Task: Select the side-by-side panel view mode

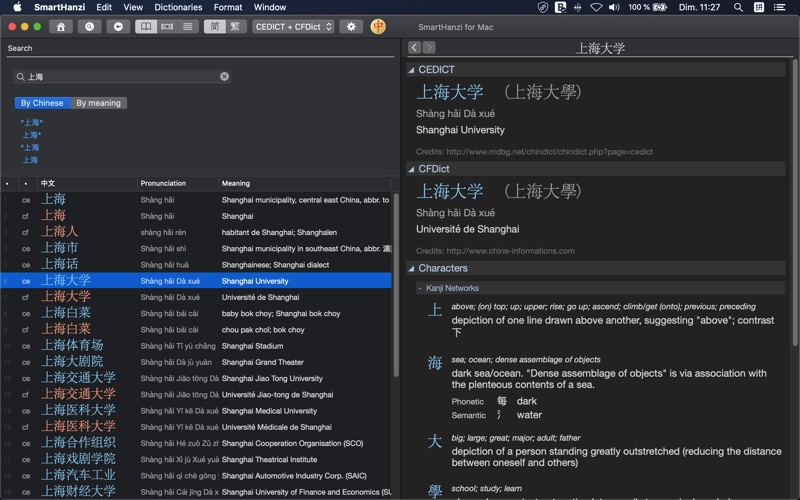Action: coord(167,27)
